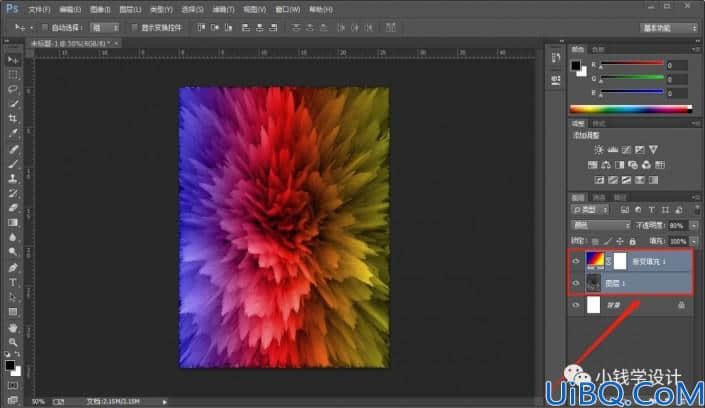
Task: Select the Lasso tool
Action: click(x=13, y=89)
